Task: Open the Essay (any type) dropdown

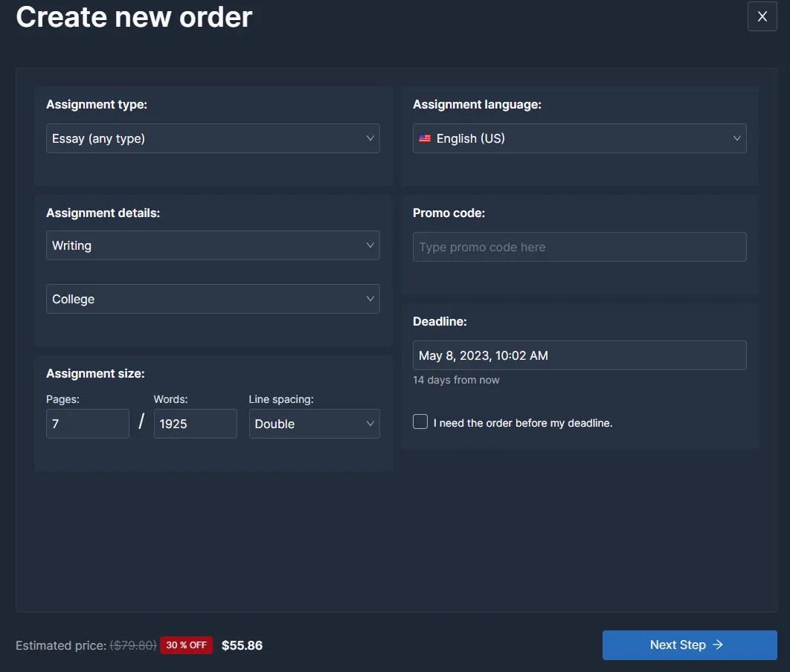Action: coord(213,138)
